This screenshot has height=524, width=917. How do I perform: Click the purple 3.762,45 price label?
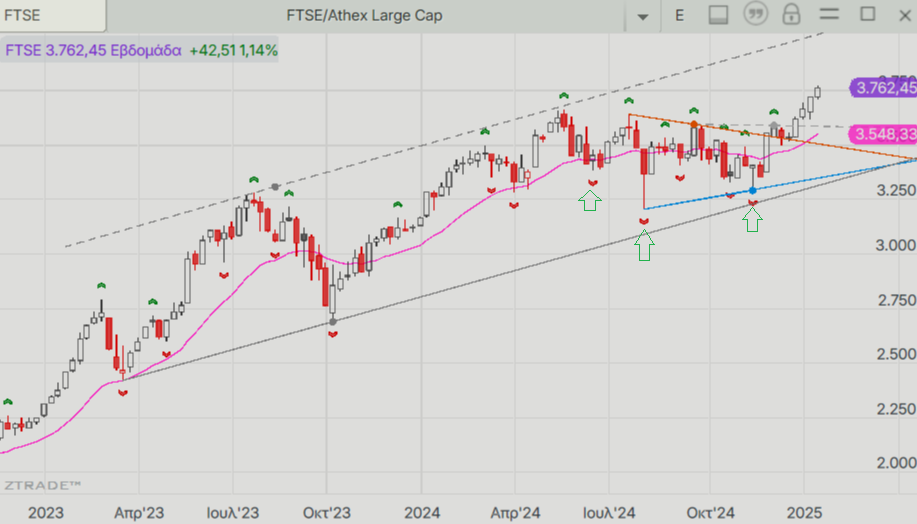[x=884, y=88]
